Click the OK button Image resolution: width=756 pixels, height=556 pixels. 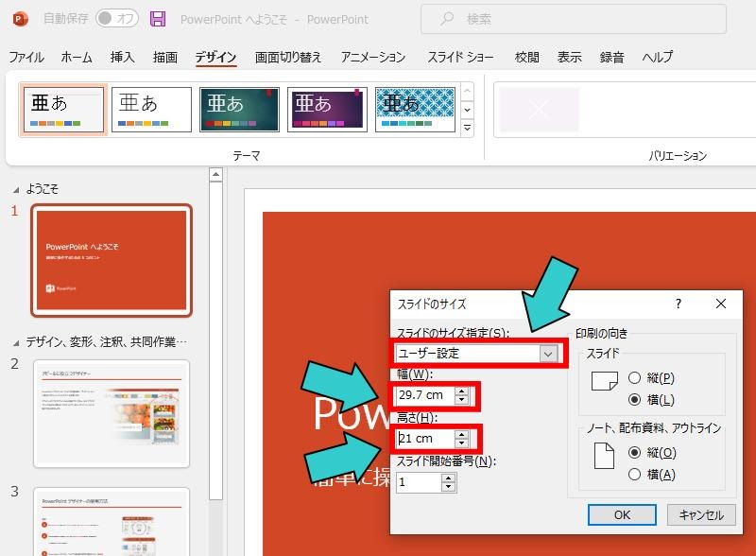(621, 515)
